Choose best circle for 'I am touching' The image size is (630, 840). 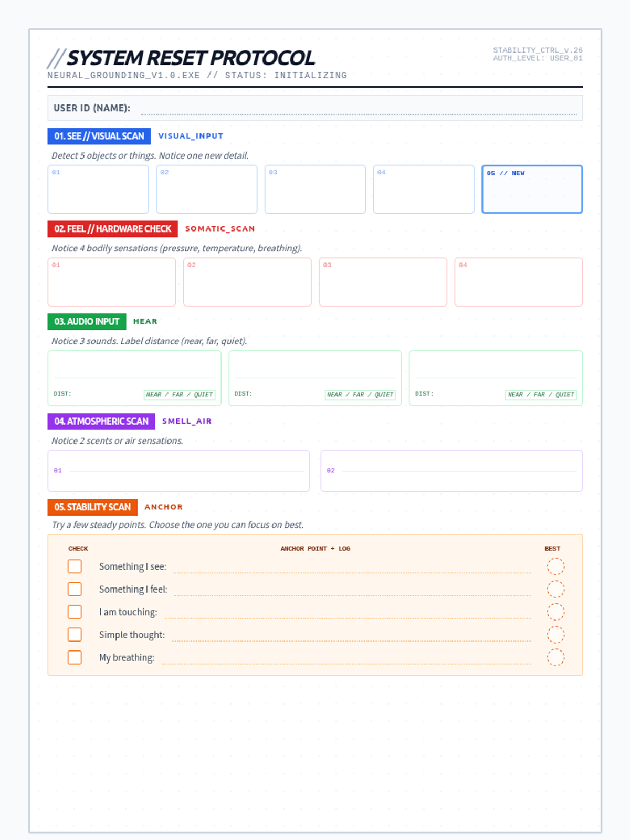(x=555, y=612)
